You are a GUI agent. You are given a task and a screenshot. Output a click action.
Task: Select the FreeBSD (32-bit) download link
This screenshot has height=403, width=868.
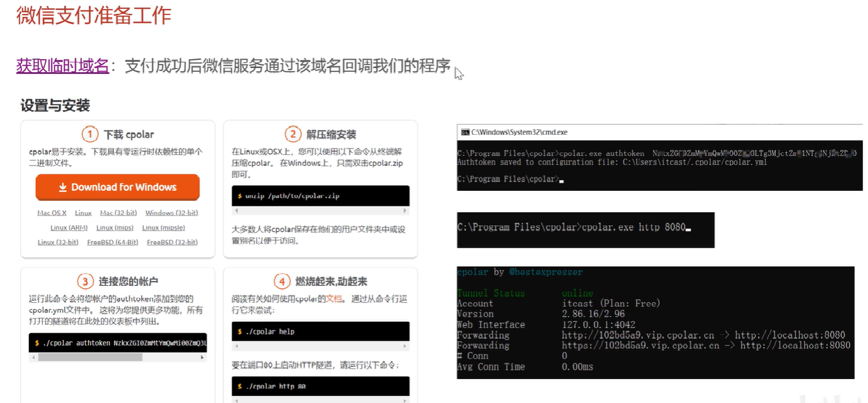(x=172, y=242)
